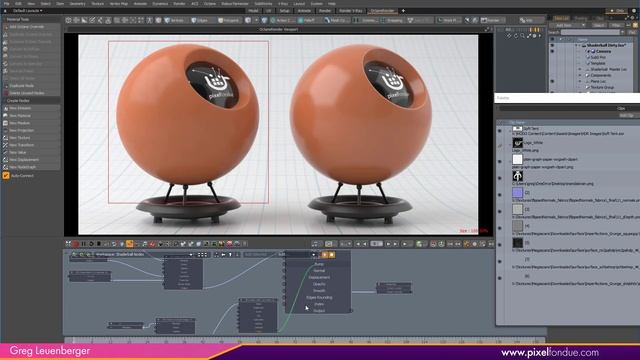This screenshot has height=360, width=640.
Task: Switch to the UV layout tab
Action: [x=269, y=11]
